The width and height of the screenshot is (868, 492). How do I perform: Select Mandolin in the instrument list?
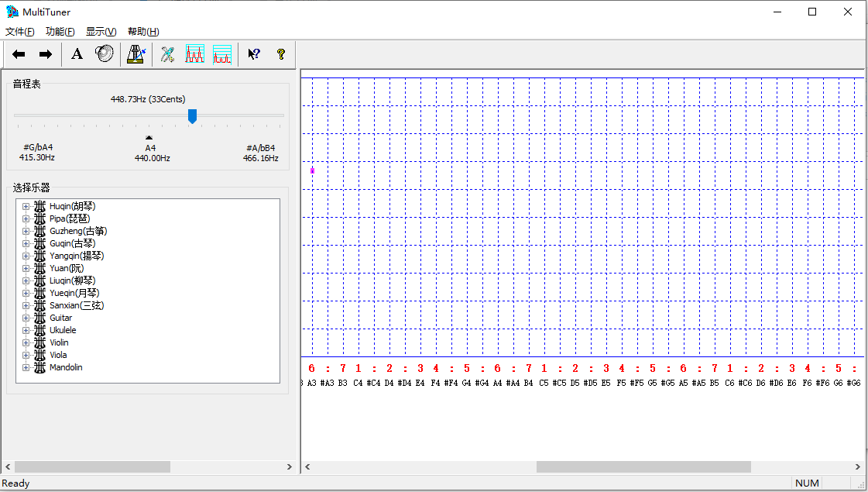(66, 367)
